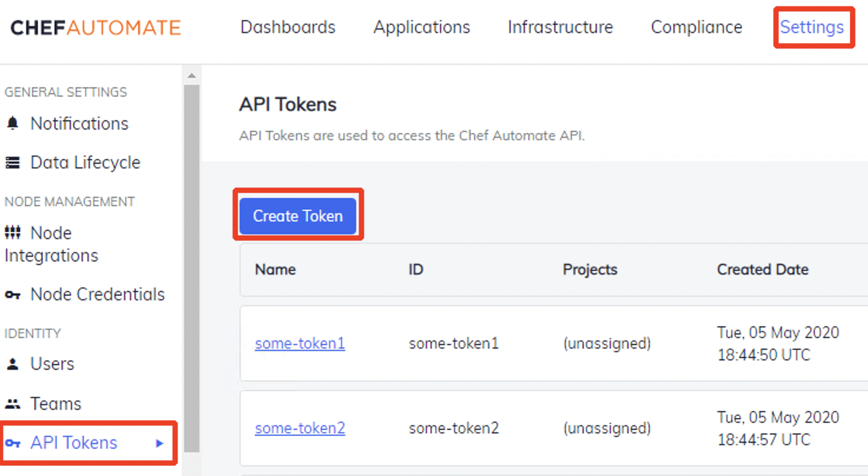The image size is (868, 476).
Task: Click the API Tokens key icon
Action: click(x=12, y=443)
